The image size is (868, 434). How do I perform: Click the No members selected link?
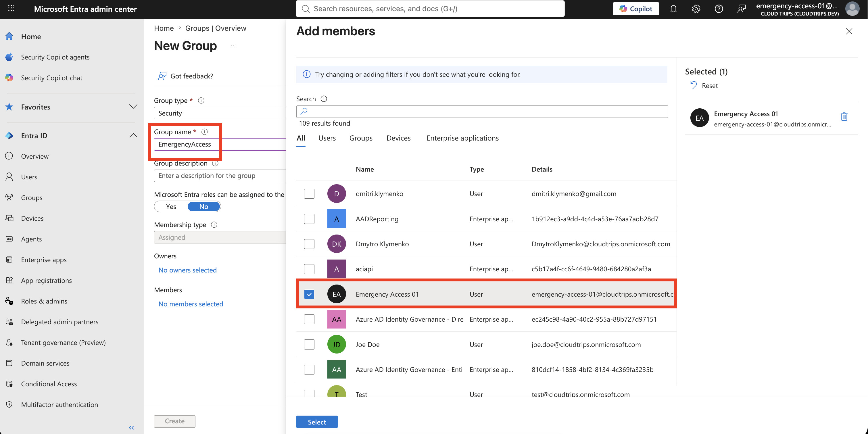[x=191, y=304]
